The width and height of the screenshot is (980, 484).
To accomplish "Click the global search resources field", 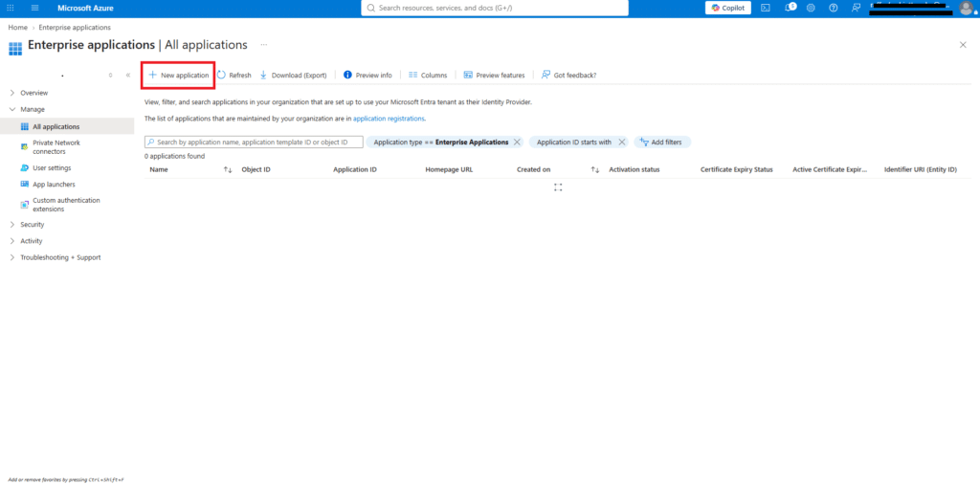I will [x=495, y=8].
